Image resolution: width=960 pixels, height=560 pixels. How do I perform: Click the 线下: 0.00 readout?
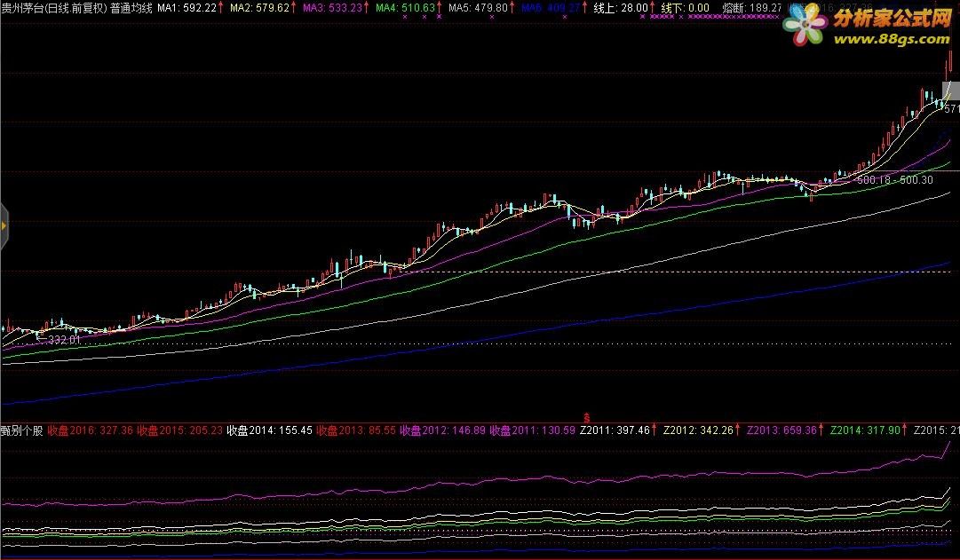tap(686, 8)
